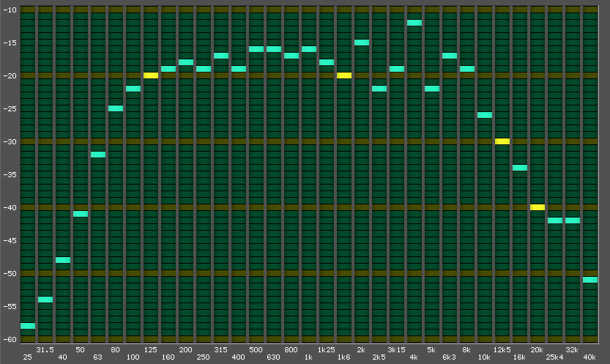The image size is (610, 364).
Task: Click the "-15" dB scale label
Action: click(10, 42)
